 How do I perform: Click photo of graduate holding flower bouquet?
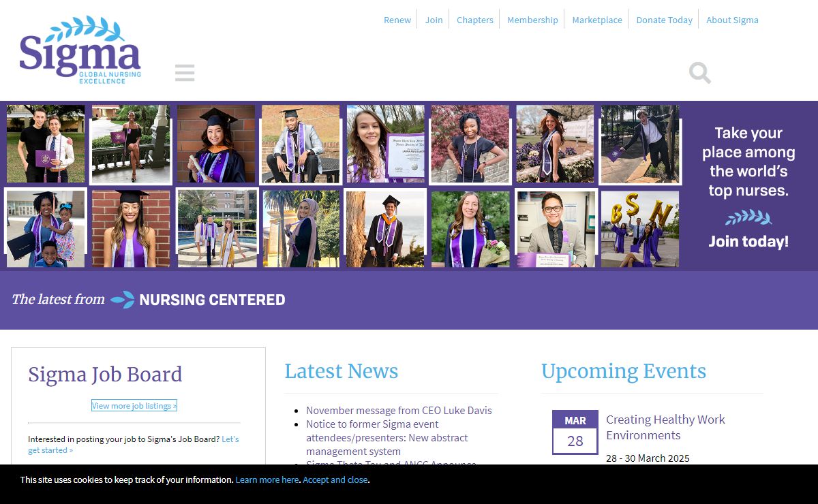click(470, 229)
